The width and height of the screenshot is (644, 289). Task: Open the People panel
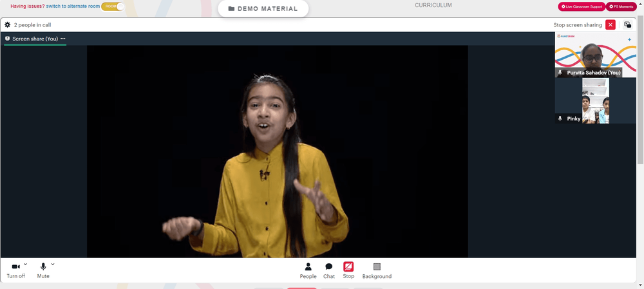pos(308,271)
